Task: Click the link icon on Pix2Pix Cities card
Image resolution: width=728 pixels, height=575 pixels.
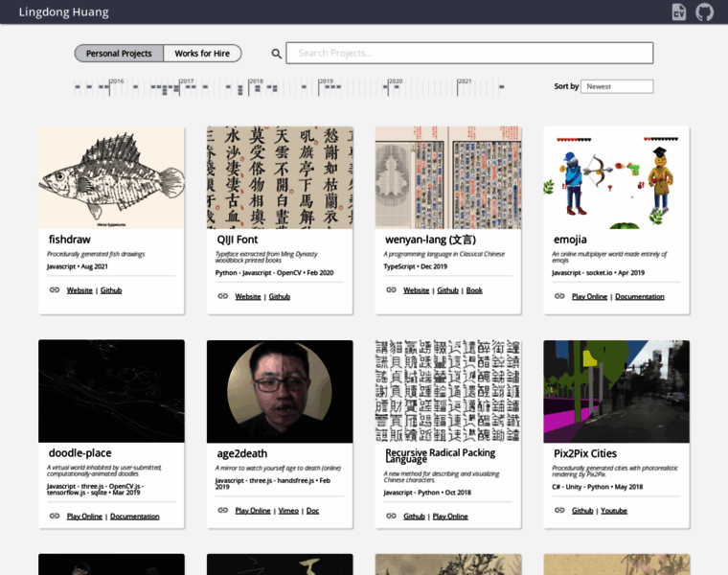Action: tap(559, 510)
